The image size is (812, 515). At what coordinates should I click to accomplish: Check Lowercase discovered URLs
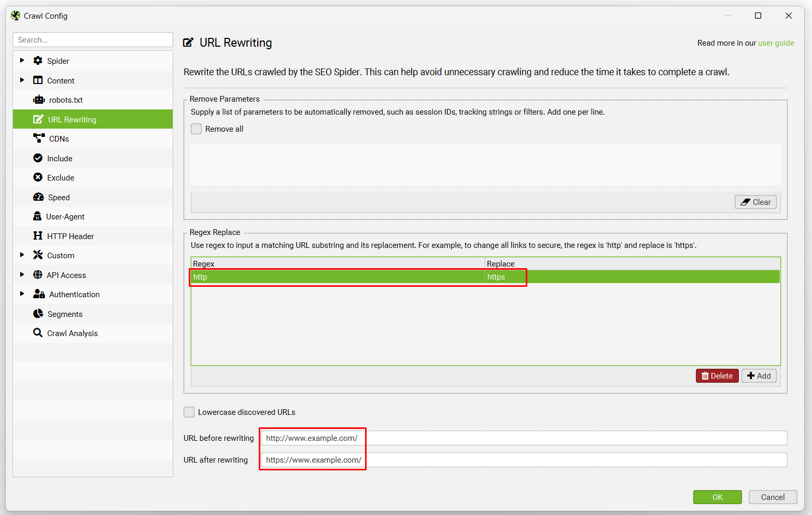coord(189,412)
